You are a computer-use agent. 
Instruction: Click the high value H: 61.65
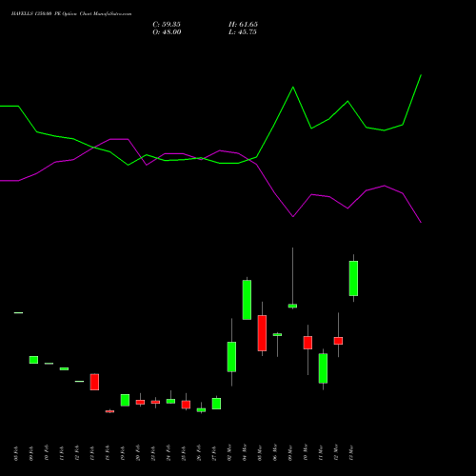point(243,25)
